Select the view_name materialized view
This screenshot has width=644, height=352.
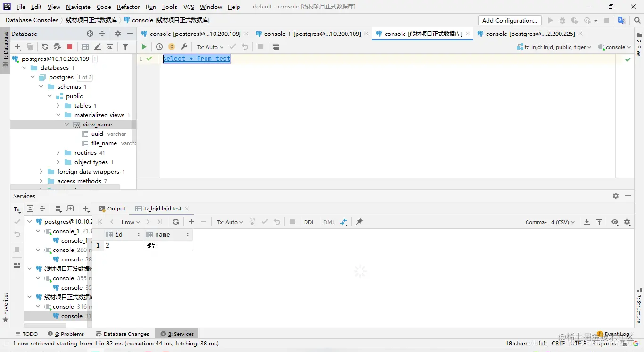[97, 125]
